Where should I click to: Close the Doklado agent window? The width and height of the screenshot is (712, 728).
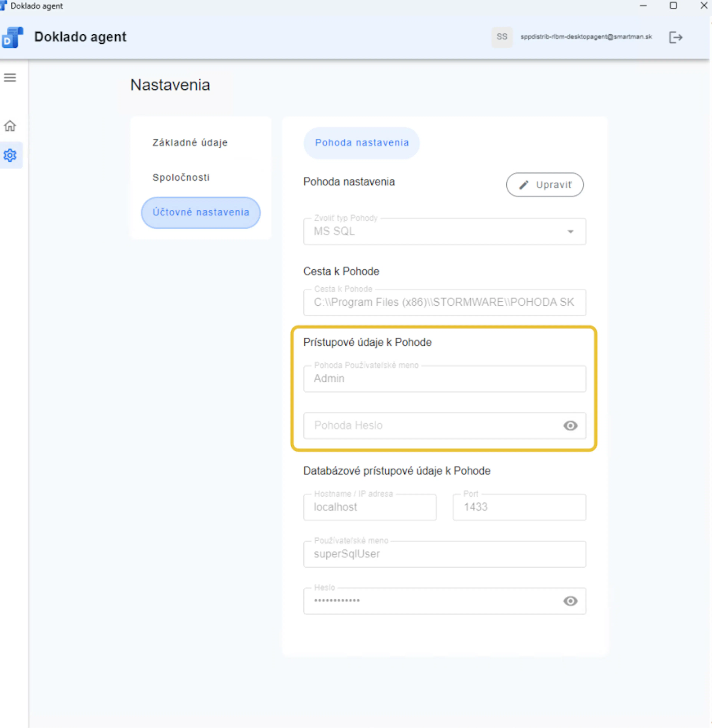tap(703, 6)
